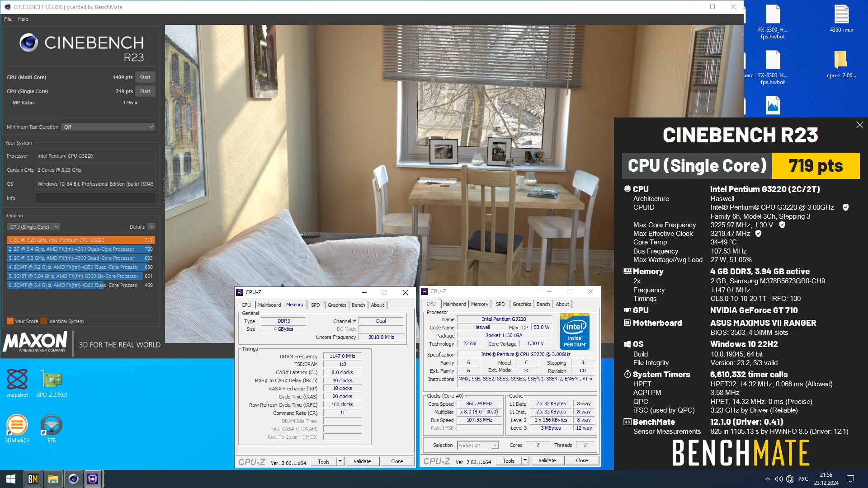Switch to CPU-Z taskbar icon

(x=93, y=479)
